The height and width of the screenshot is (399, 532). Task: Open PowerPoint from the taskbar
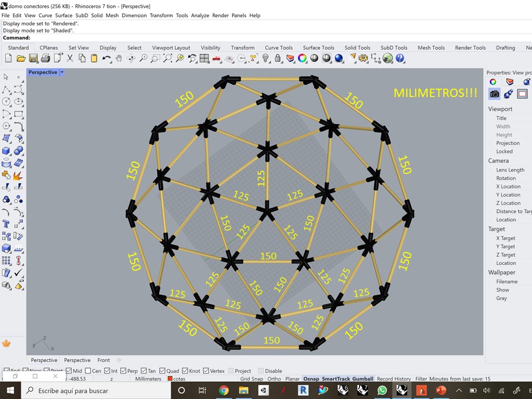click(x=441, y=391)
